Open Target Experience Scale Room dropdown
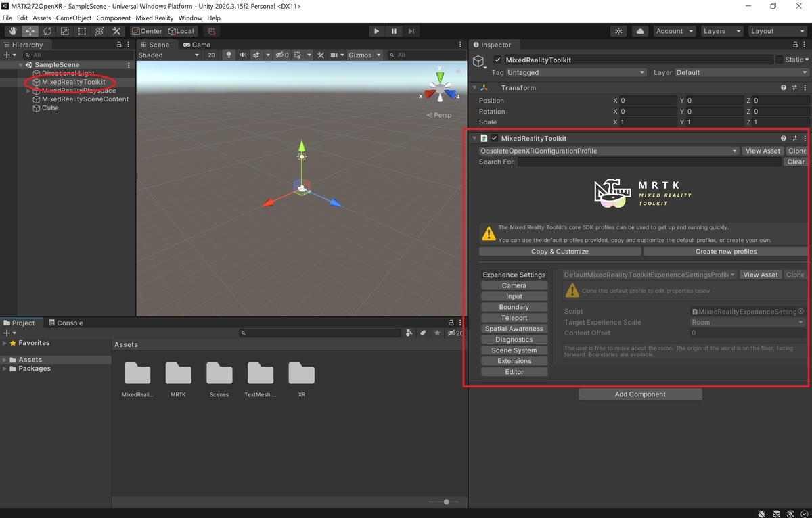812x518 pixels. click(x=747, y=323)
